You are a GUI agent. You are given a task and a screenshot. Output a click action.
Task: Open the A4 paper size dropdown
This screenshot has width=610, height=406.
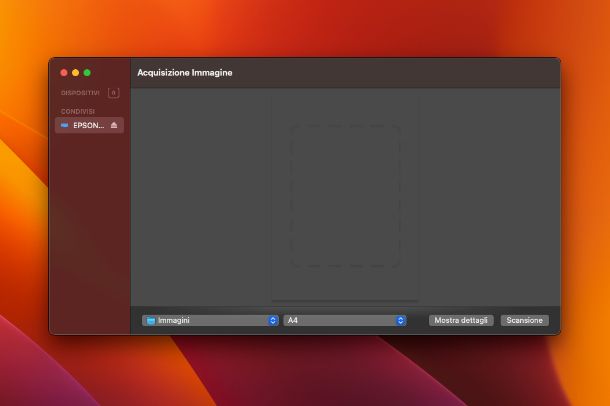[x=345, y=320]
